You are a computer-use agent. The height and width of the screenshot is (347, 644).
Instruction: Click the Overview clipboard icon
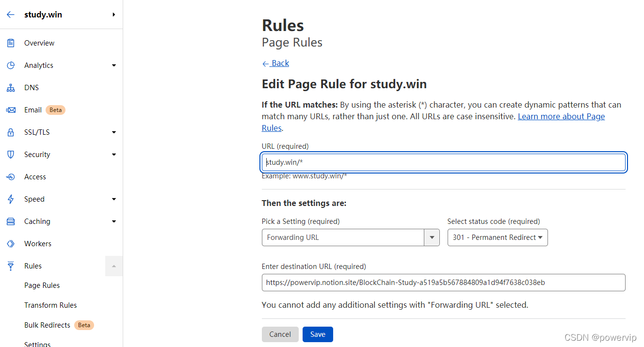(x=11, y=43)
